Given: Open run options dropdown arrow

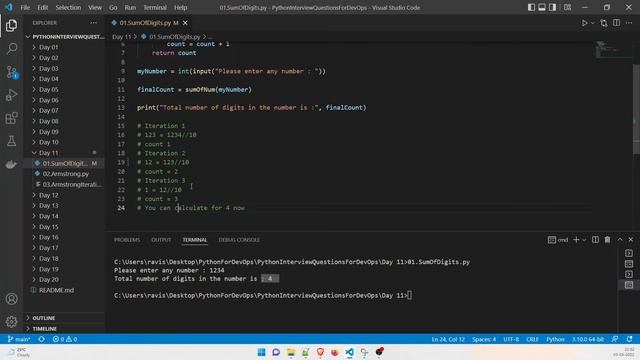Looking at the screenshot, I should pyautogui.click(x=593, y=23).
